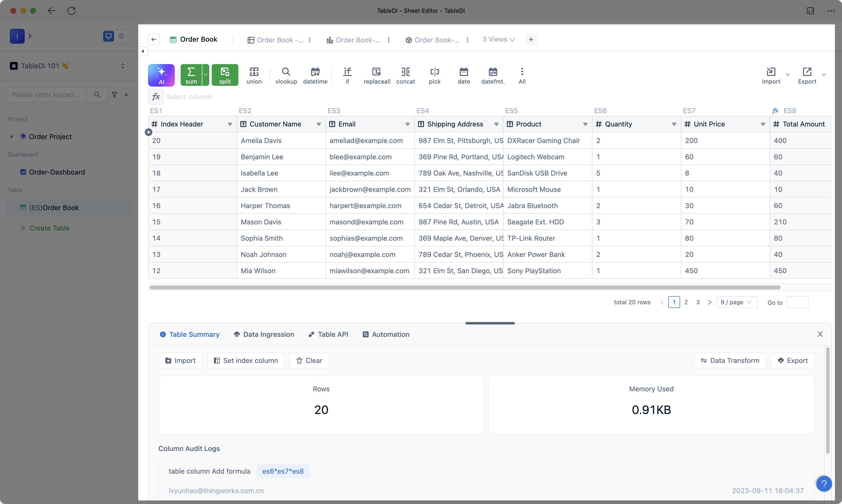Select the concat function
842x504 pixels.
405,75
